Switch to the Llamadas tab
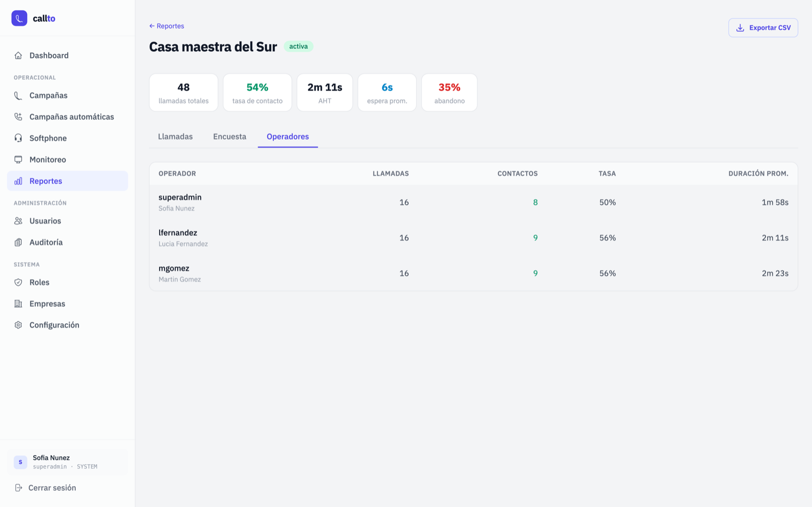The width and height of the screenshot is (812, 507). (x=175, y=136)
